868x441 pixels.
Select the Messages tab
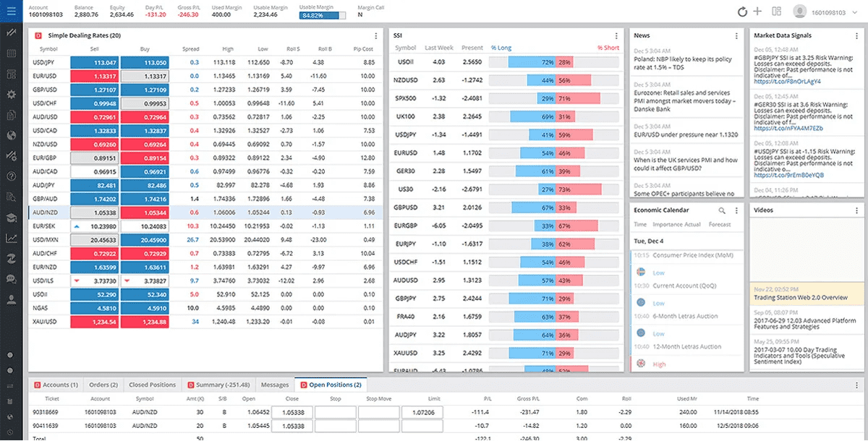click(275, 385)
